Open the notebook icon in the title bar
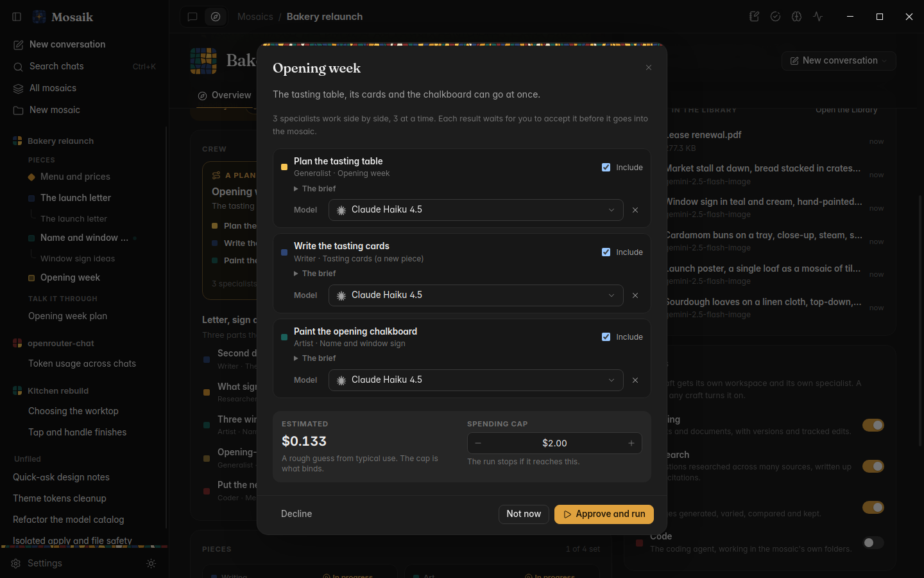The width and height of the screenshot is (924, 578). pos(755,17)
